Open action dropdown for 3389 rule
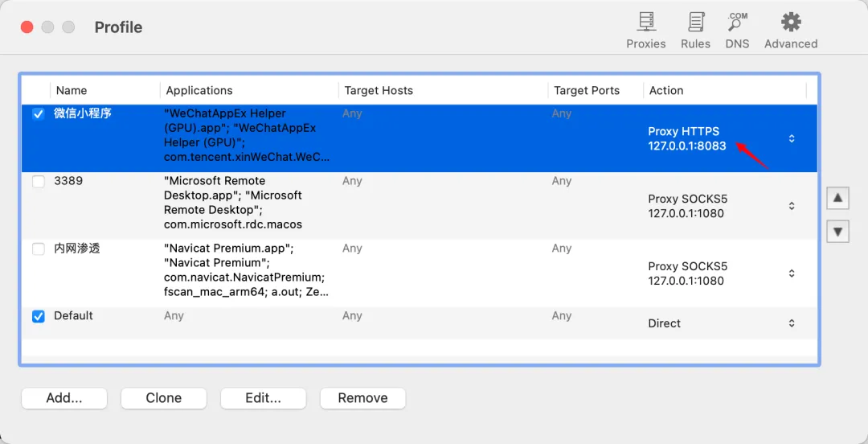The height and width of the screenshot is (444, 868). click(792, 206)
